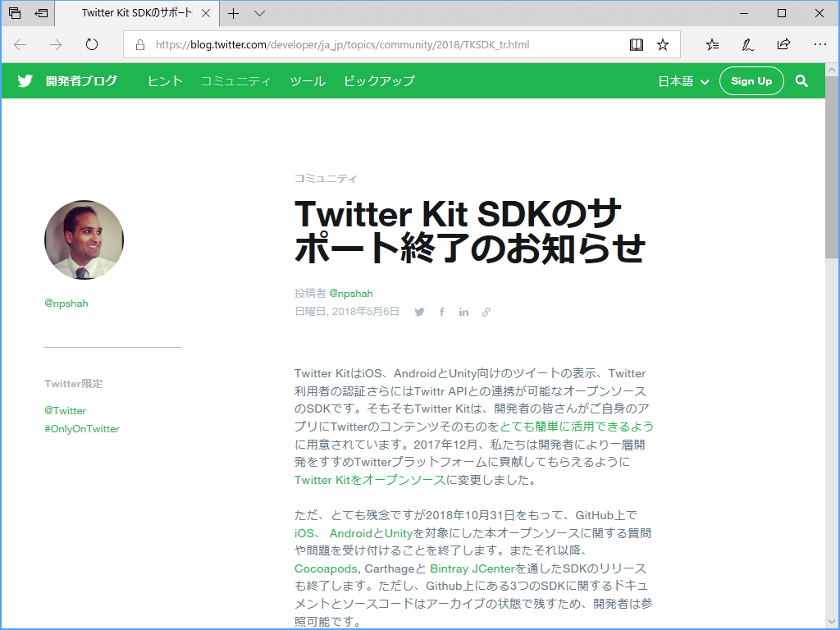Refresh the page with reload icon

coord(92,44)
